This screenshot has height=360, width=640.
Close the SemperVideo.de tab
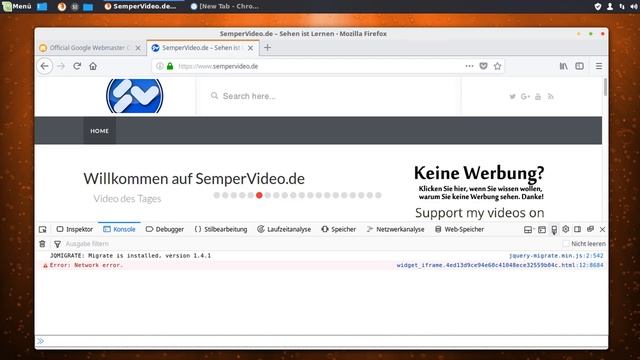pyautogui.click(x=250, y=48)
